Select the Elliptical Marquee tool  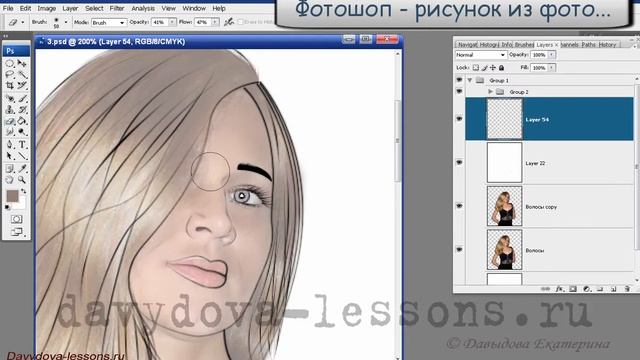pyautogui.click(x=10, y=64)
